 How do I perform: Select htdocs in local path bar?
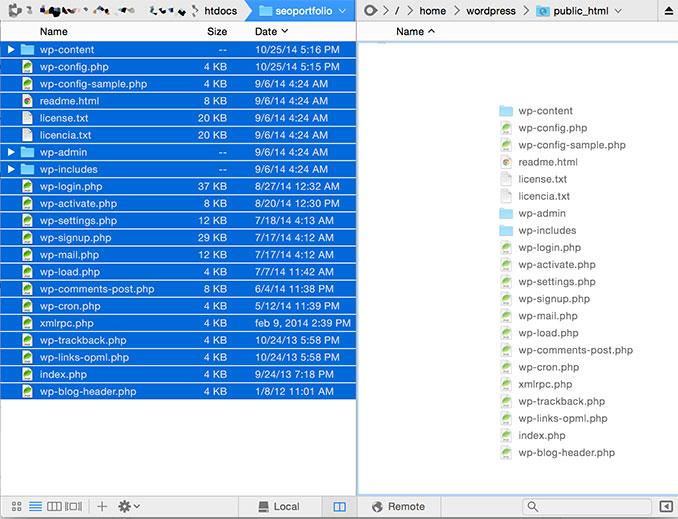pos(221,11)
